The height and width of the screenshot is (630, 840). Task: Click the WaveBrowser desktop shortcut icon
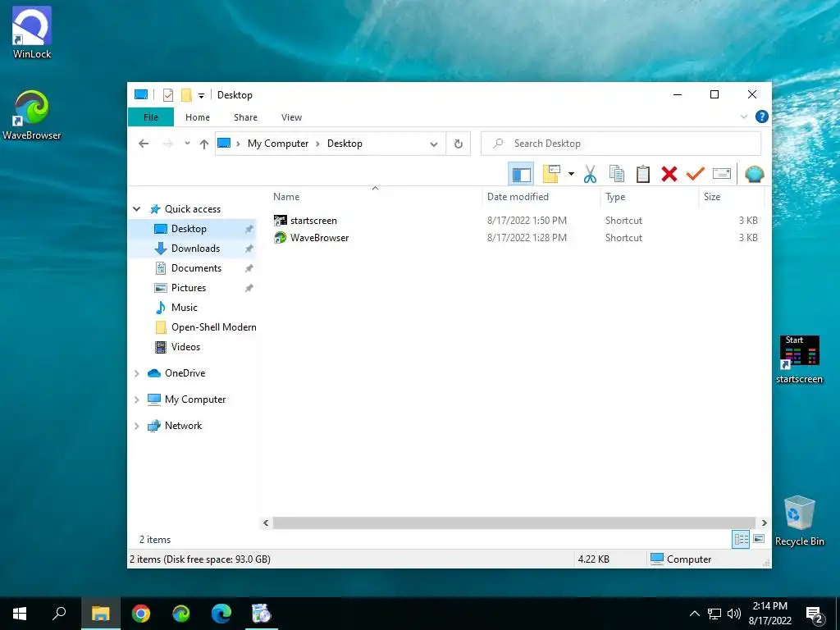click(32, 115)
